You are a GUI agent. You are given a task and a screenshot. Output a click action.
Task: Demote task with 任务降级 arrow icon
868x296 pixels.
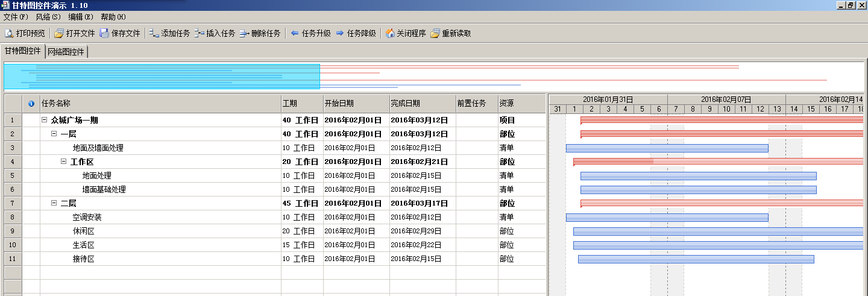pyautogui.click(x=340, y=33)
